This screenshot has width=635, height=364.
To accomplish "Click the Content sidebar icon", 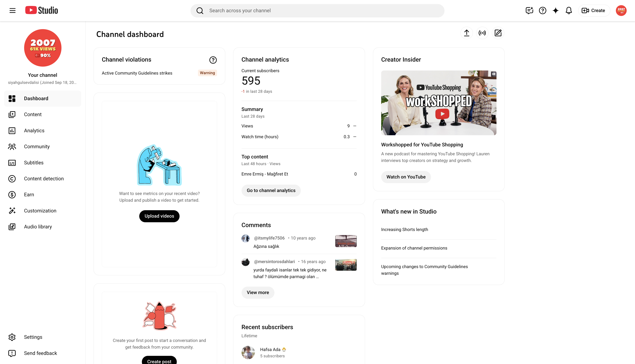I will point(12,114).
